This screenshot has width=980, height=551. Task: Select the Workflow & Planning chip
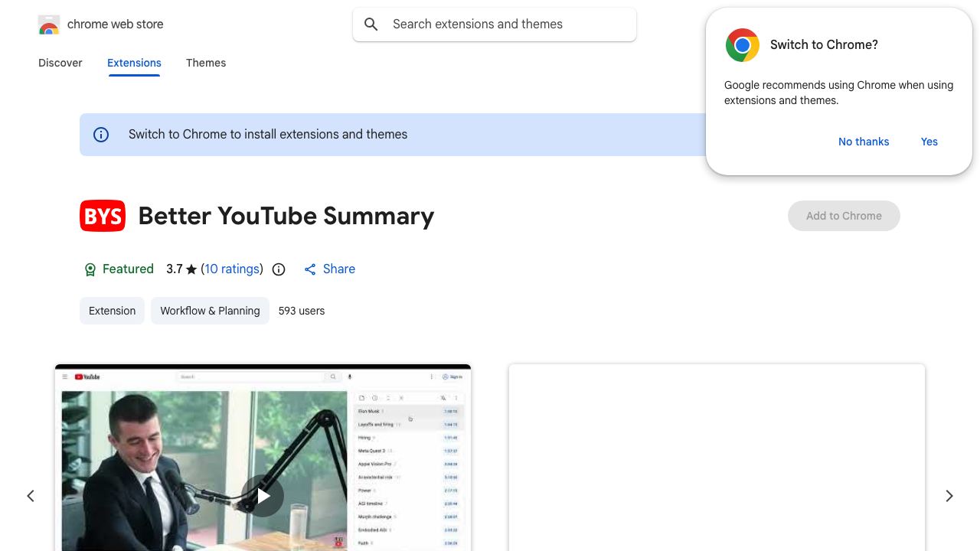coord(210,311)
